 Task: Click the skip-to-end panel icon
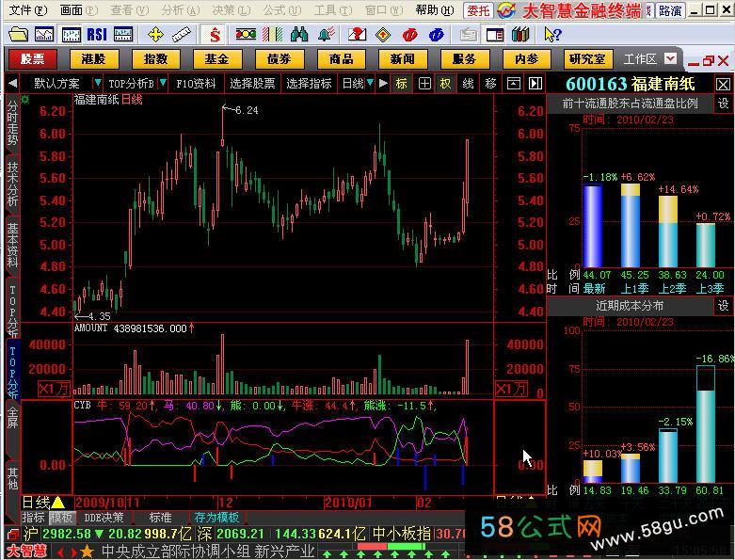coord(535,84)
